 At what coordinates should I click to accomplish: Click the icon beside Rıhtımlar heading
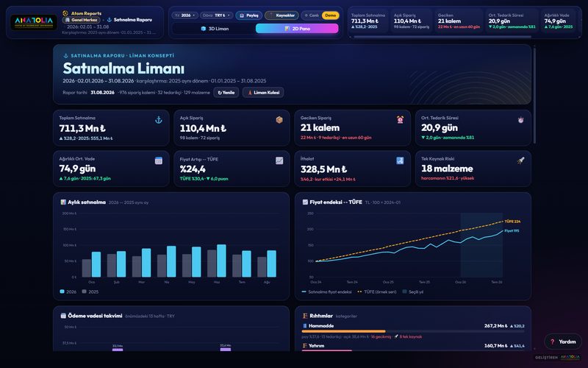(305, 316)
